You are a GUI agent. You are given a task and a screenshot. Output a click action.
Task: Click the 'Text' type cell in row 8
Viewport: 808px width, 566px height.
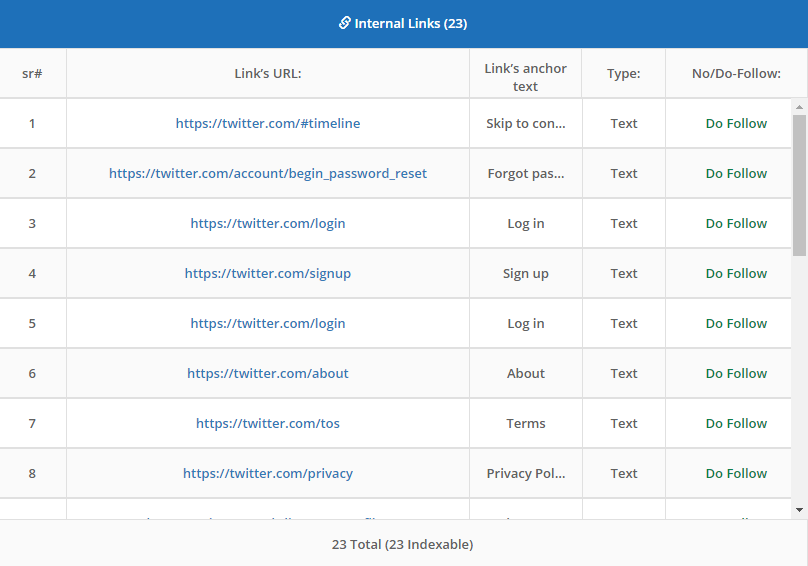pos(624,473)
